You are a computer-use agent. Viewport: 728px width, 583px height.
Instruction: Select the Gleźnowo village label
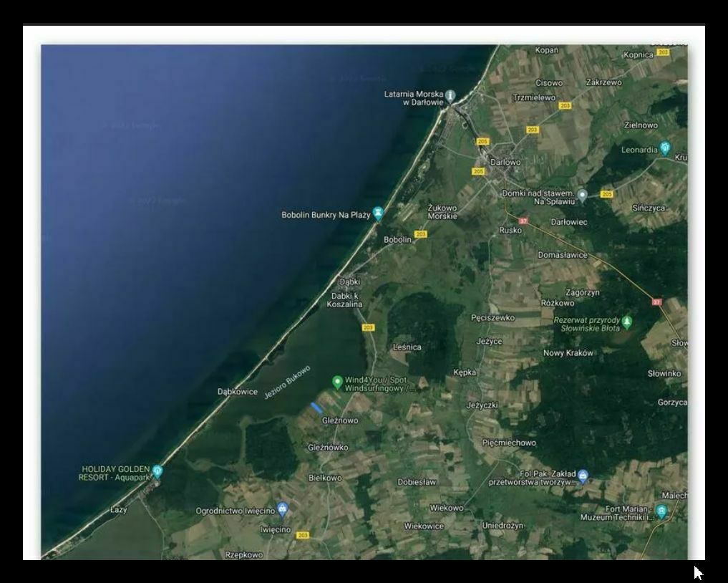point(340,420)
